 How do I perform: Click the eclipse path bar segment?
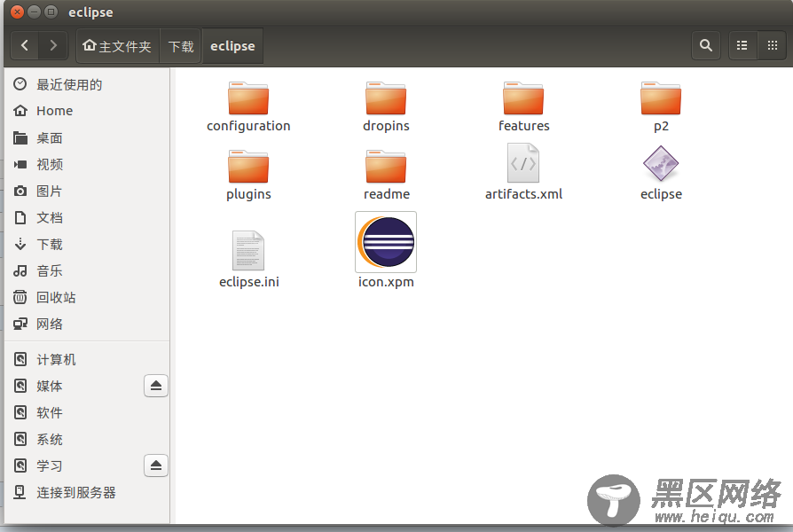[x=232, y=46]
